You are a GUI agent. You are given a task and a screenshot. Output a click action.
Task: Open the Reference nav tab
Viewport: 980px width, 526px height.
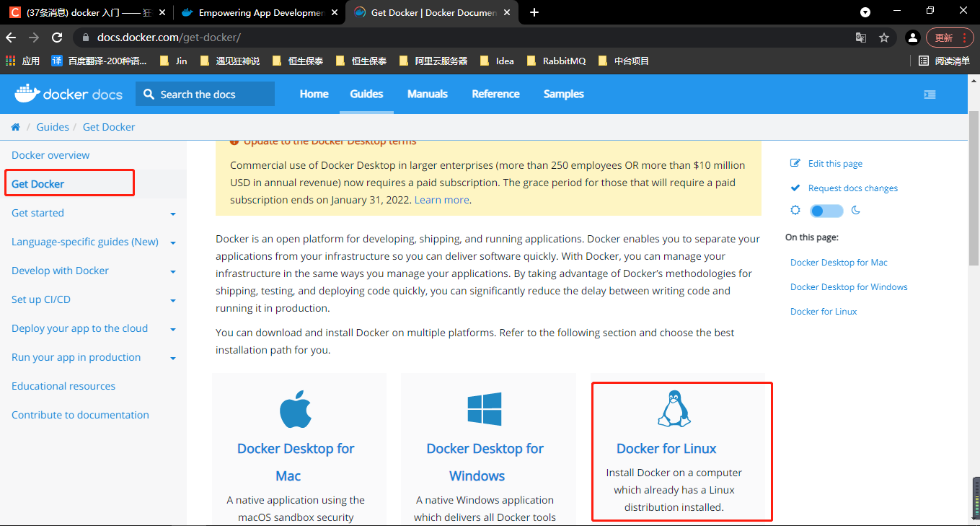[x=495, y=94]
